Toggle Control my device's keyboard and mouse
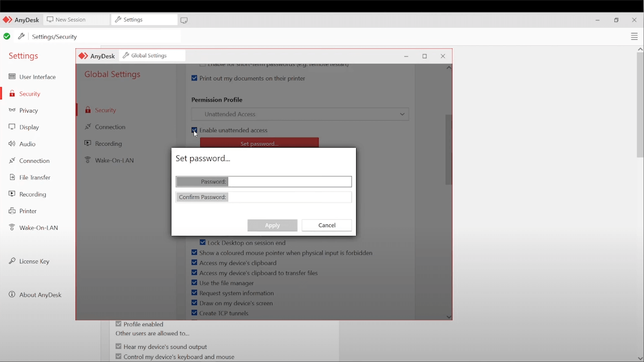Image resolution: width=644 pixels, height=362 pixels. [x=119, y=357]
